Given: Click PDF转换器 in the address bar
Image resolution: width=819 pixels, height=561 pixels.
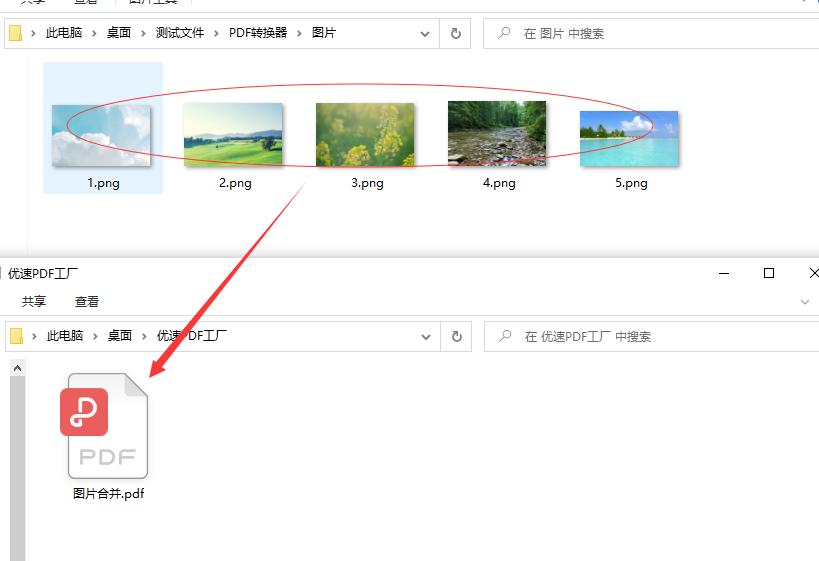Looking at the screenshot, I should point(258,33).
